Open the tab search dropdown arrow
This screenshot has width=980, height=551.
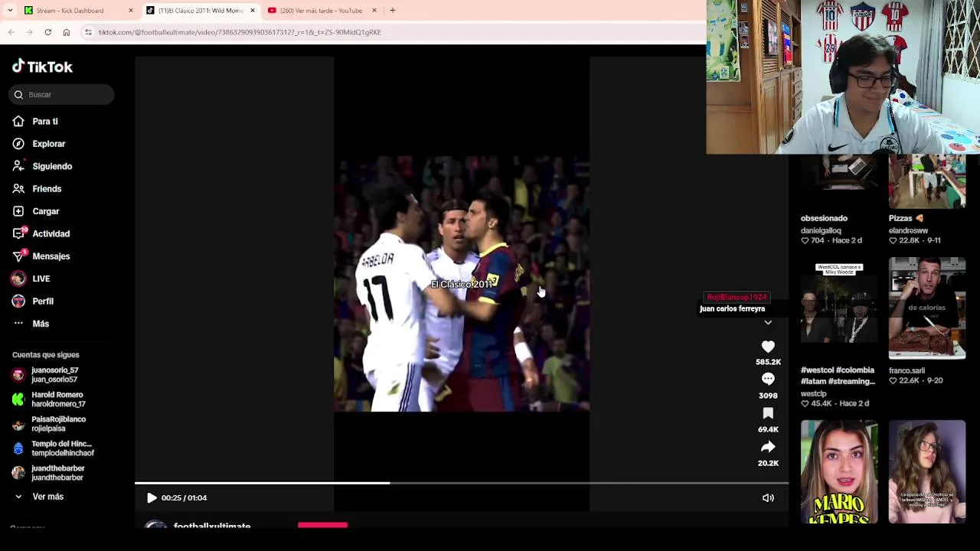9,11
